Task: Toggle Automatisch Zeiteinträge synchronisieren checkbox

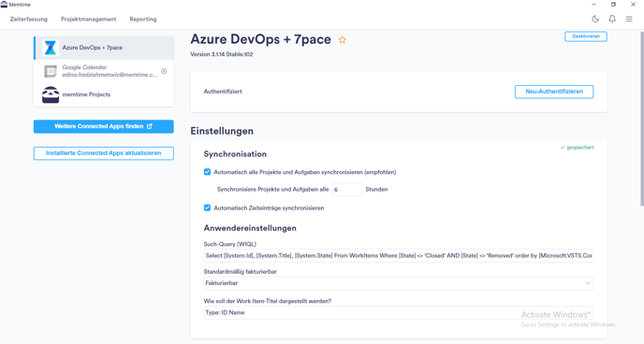Action: (x=207, y=208)
